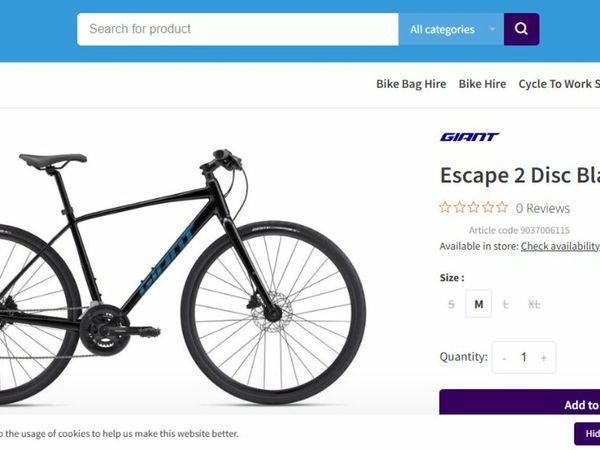The height and width of the screenshot is (450, 600).
Task: Click the magnifying glass search button
Action: 521,29
